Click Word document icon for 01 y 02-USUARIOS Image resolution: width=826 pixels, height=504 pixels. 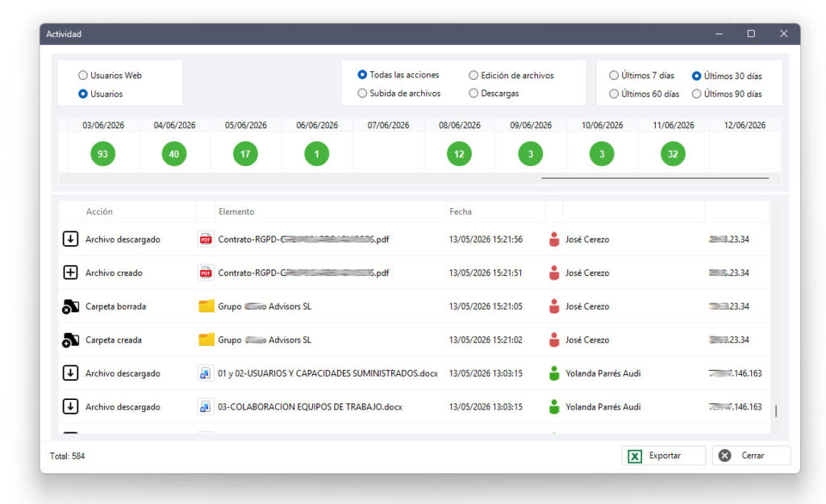205,373
